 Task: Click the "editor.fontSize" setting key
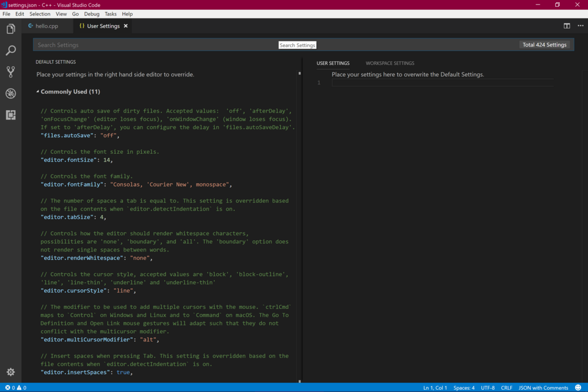click(68, 160)
